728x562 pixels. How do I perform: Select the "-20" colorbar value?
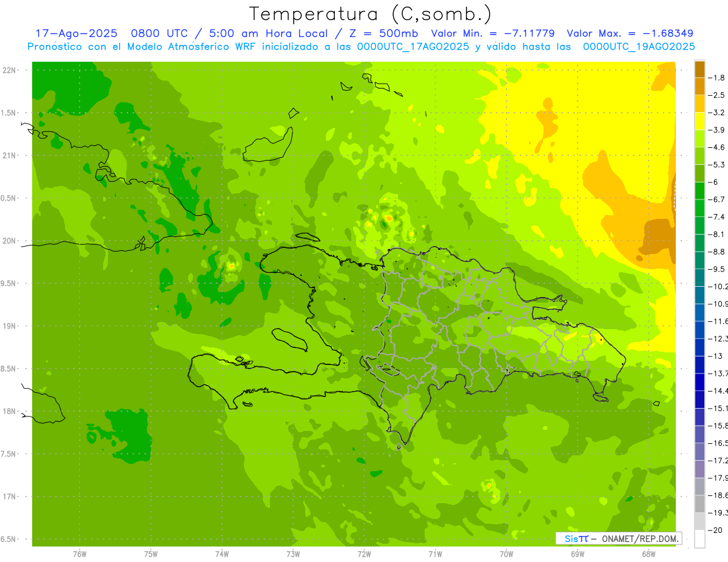(x=715, y=530)
